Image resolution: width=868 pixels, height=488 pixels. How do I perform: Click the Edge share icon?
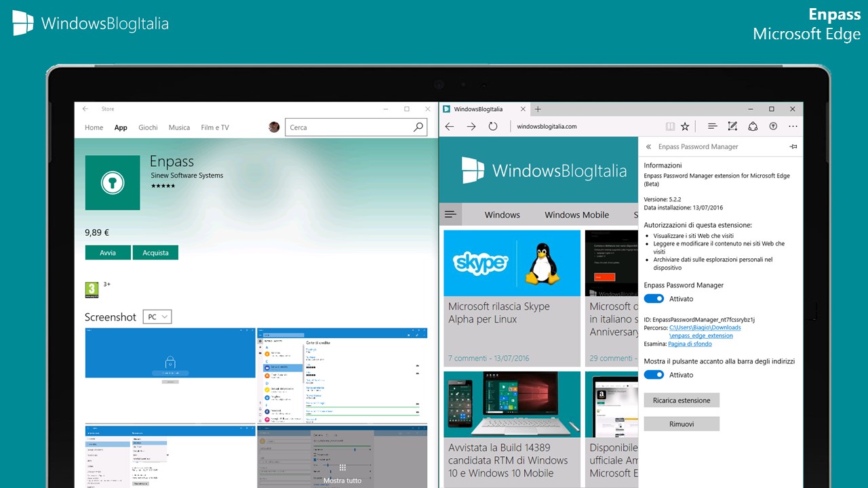tap(753, 126)
